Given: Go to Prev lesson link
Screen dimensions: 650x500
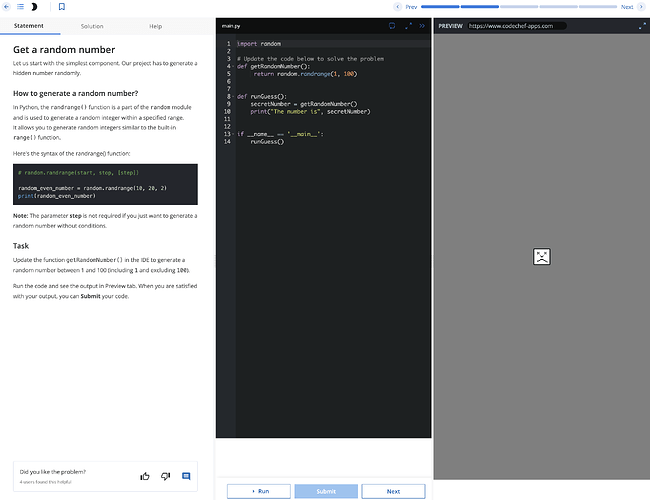Looking at the screenshot, I should click(x=411, y=7).
